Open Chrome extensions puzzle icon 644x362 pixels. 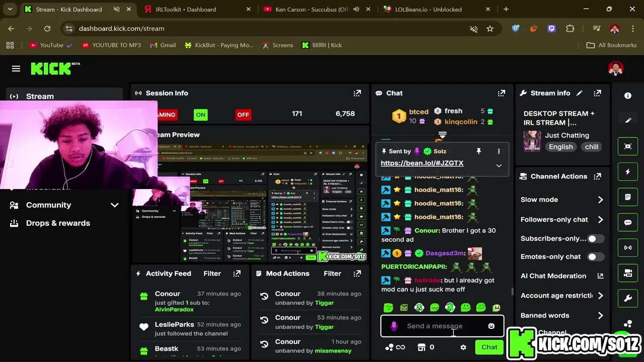tap(570, 29)
